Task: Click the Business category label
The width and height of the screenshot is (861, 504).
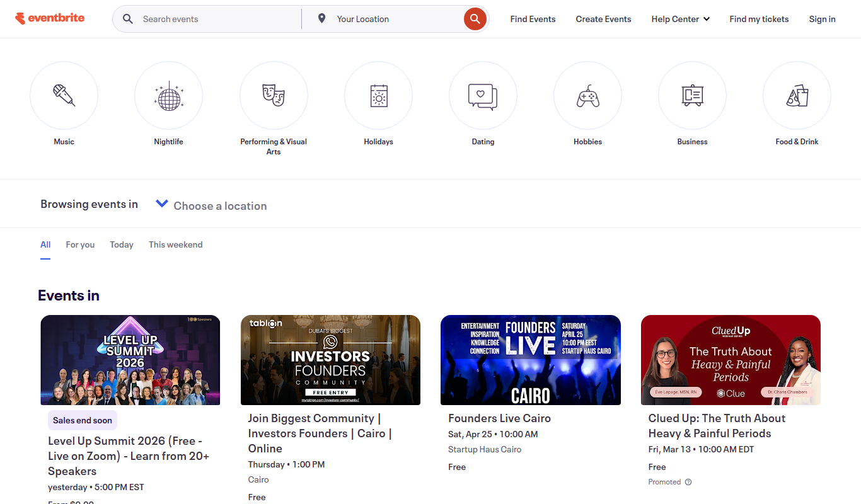Action: 692,142
